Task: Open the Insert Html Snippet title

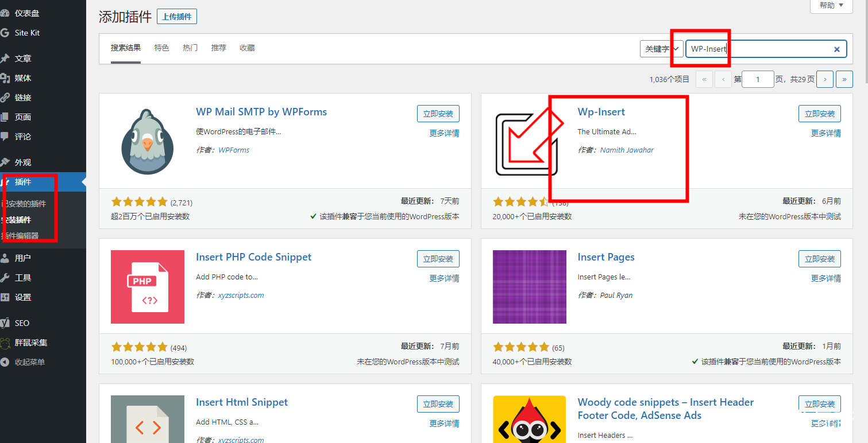Action: coord(242,402)
